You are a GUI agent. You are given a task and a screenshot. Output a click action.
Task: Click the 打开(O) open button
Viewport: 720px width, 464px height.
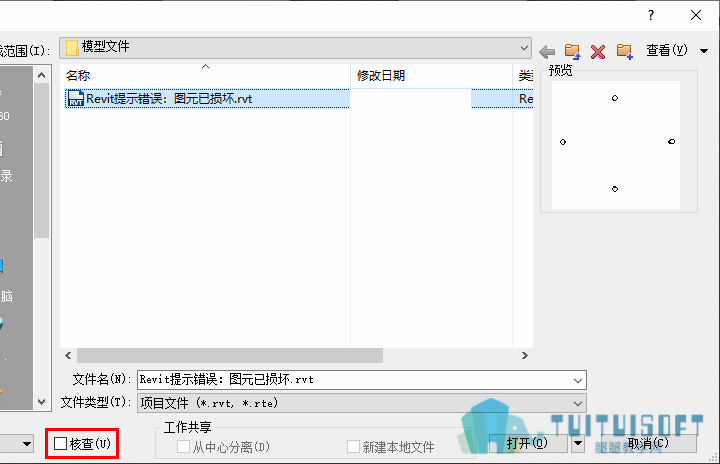(x=528, y=443)
